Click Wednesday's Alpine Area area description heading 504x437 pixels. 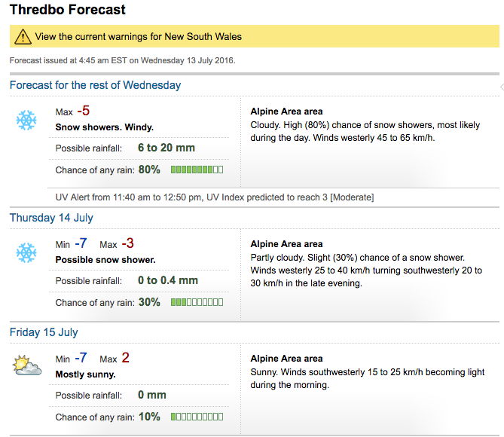286,112
